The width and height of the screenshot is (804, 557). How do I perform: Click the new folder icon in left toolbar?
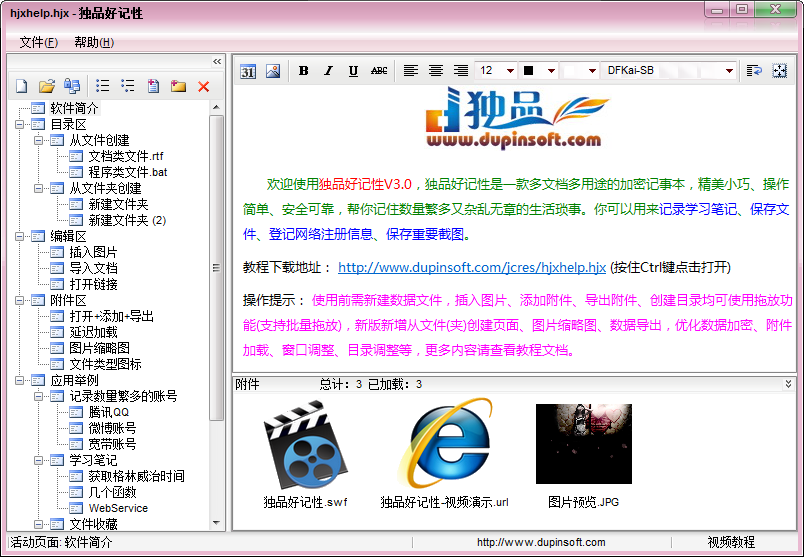pos(178,87)
